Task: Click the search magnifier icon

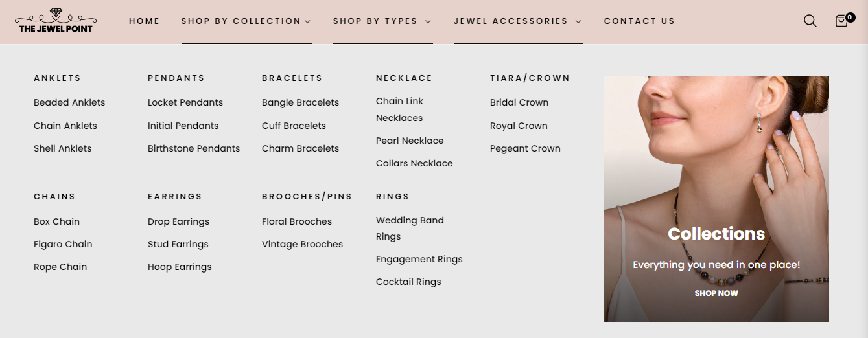Action: pos(810,21)
